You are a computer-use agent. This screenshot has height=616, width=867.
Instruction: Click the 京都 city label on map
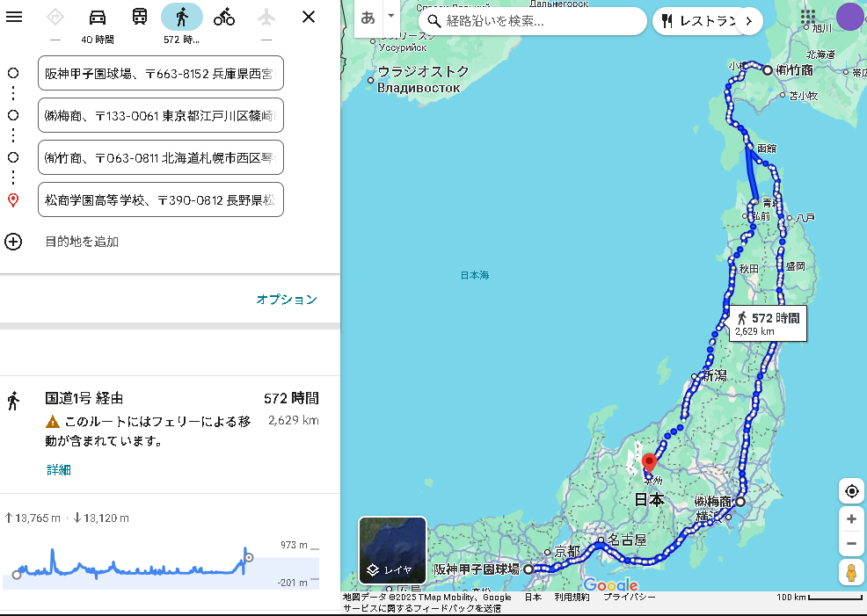(567, 551)
